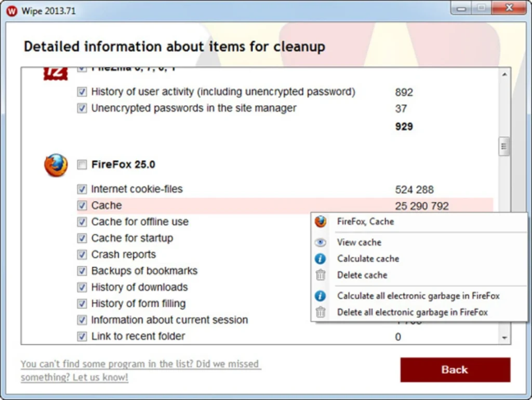Viewport: 532px width, 400px height.
Task: Click the Firefox browser logo icon
Action: tap(55, 165)
